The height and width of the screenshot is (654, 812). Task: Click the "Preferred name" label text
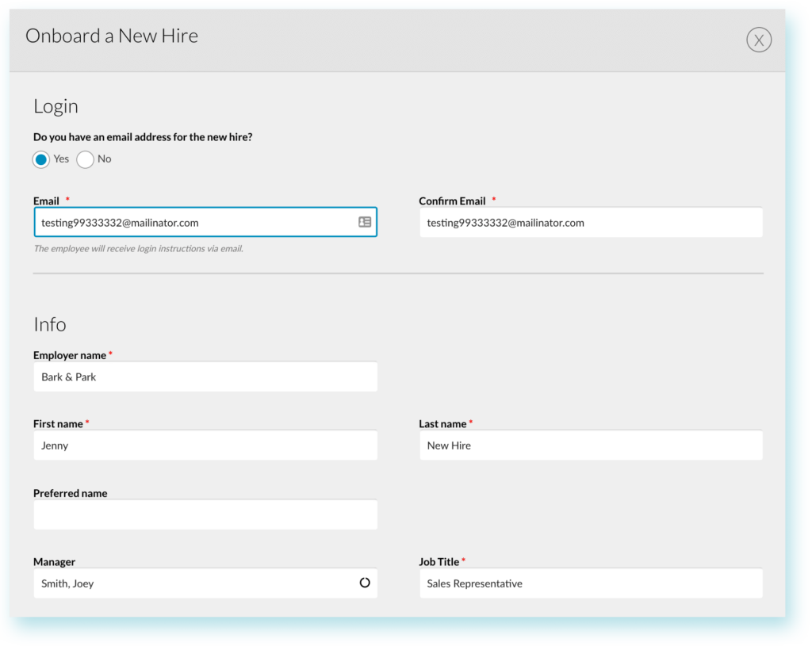click(x=70, y=493)
